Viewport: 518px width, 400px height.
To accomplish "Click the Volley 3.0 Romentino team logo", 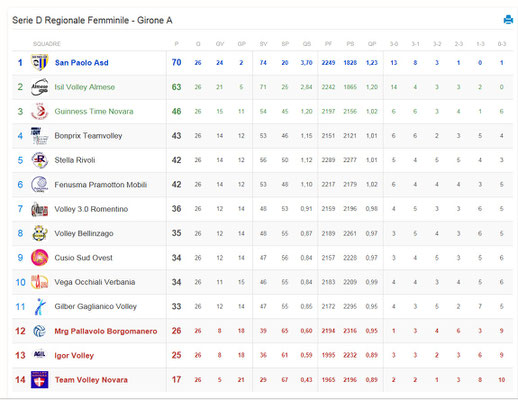I will coord(39,209).
